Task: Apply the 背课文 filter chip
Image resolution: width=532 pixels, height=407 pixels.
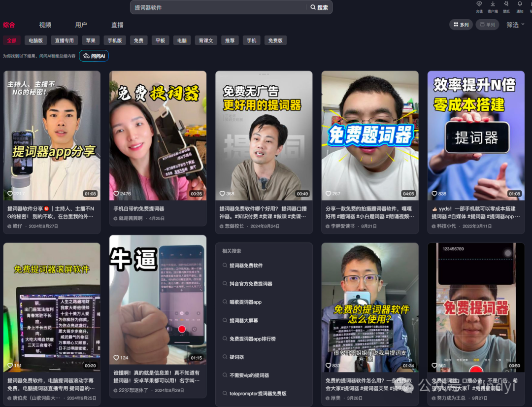Action: coord(206,40)
